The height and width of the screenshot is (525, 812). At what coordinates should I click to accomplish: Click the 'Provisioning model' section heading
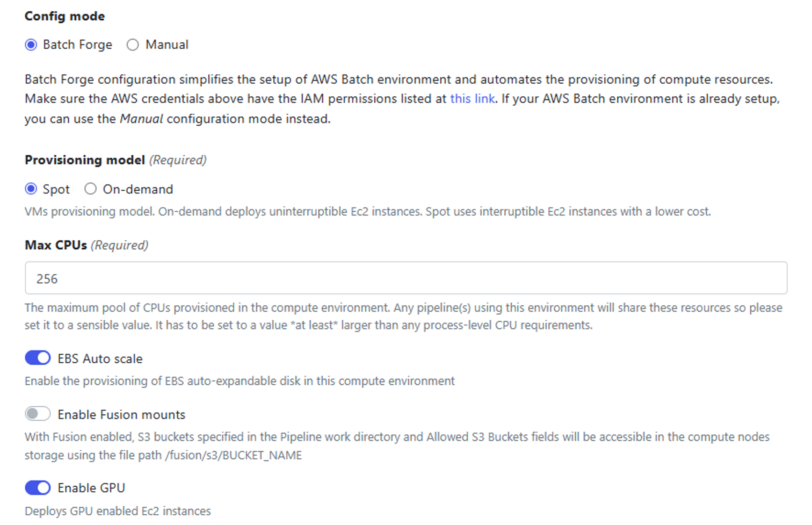[x=85, y=160]
